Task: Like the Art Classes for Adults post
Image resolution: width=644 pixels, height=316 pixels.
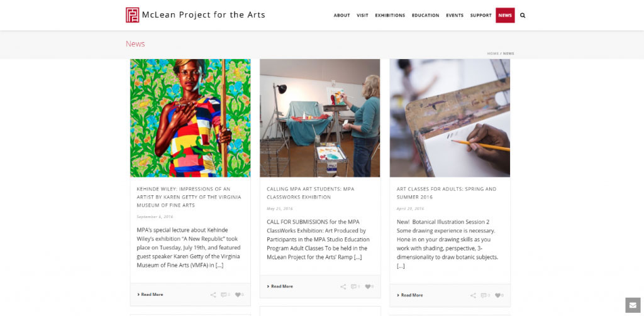Action: pyautogui.click(x=499, y=295)
